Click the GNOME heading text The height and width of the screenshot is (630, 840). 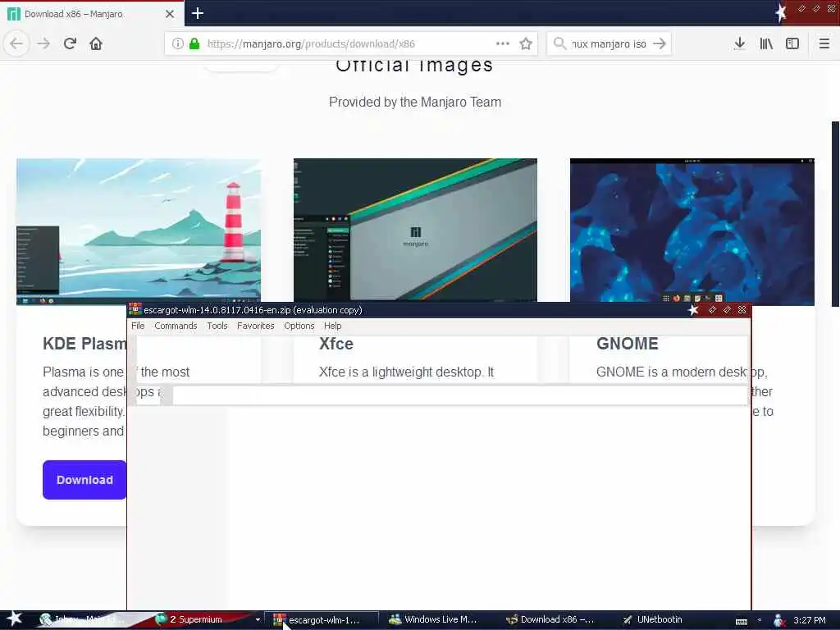tap(627, 344)
